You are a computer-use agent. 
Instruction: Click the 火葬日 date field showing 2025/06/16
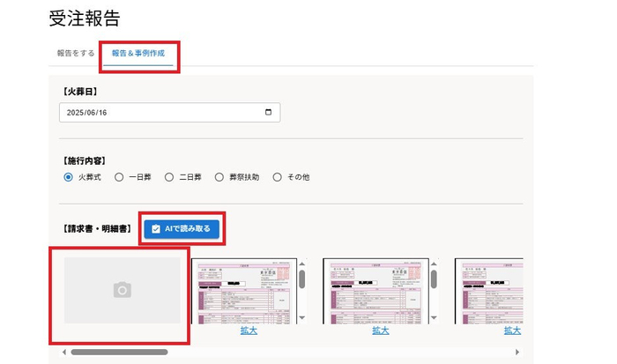169,113
